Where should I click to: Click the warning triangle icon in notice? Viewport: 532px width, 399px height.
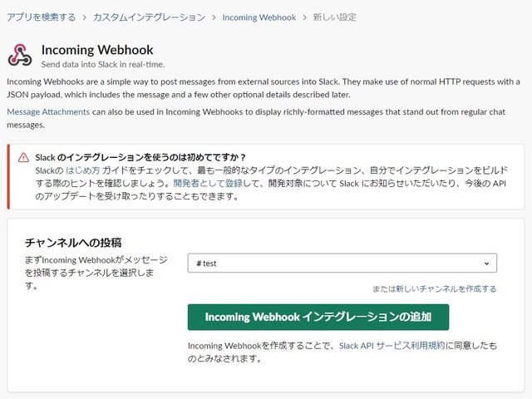[x=23, y=157]
